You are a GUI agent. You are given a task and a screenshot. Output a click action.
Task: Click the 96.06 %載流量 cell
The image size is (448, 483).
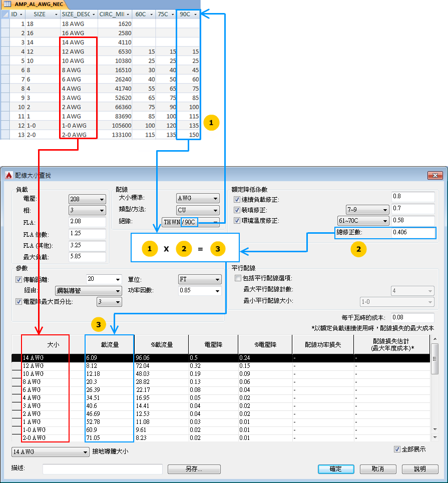click(x=162, y=358)
